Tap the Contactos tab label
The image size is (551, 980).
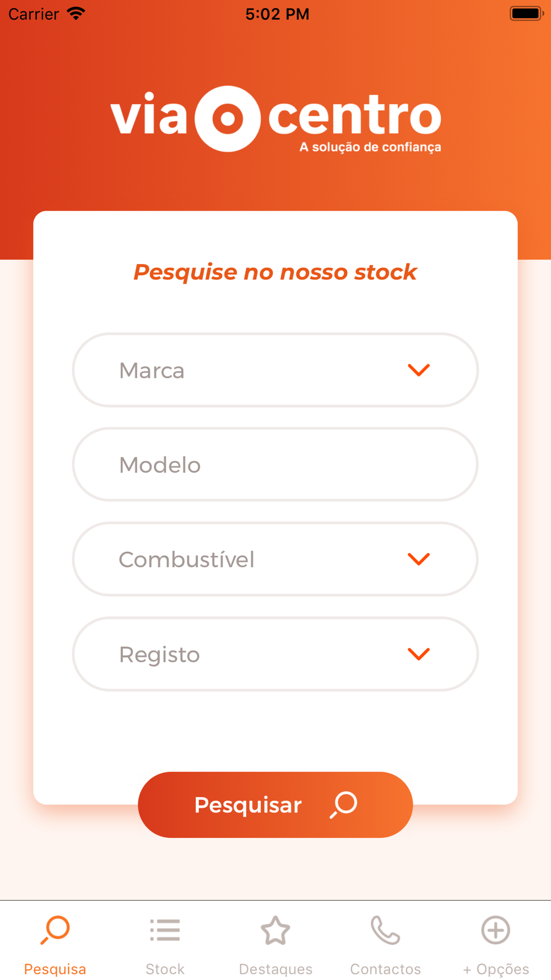pos(385,969)
